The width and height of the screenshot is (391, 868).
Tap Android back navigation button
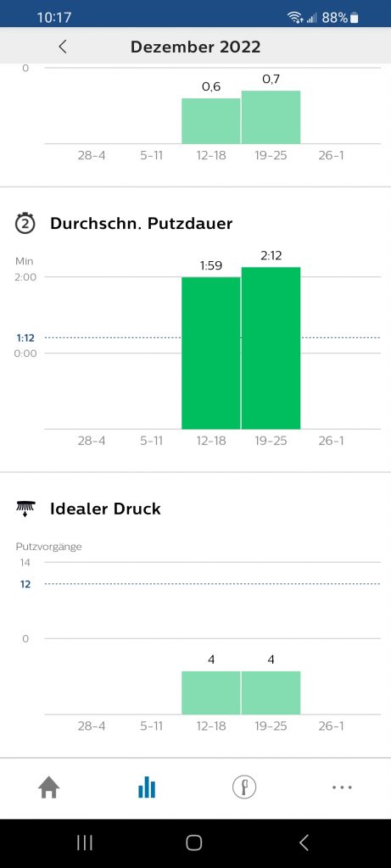click(304, 843)
